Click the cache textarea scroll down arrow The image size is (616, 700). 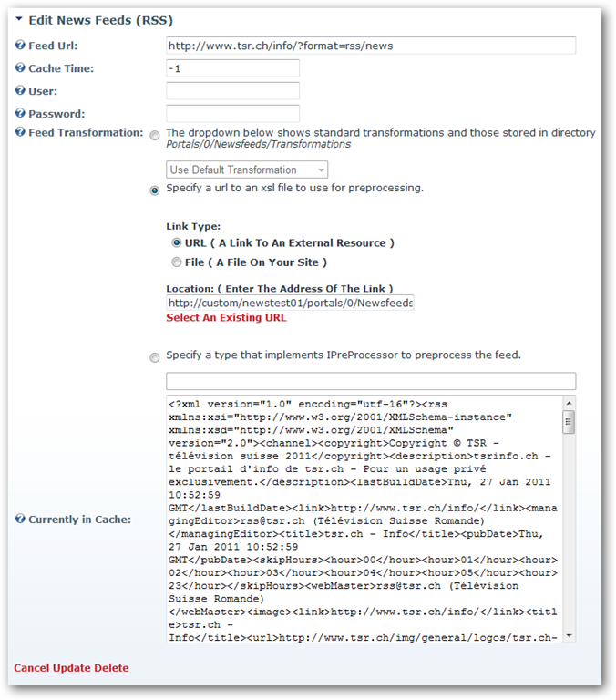569,635
